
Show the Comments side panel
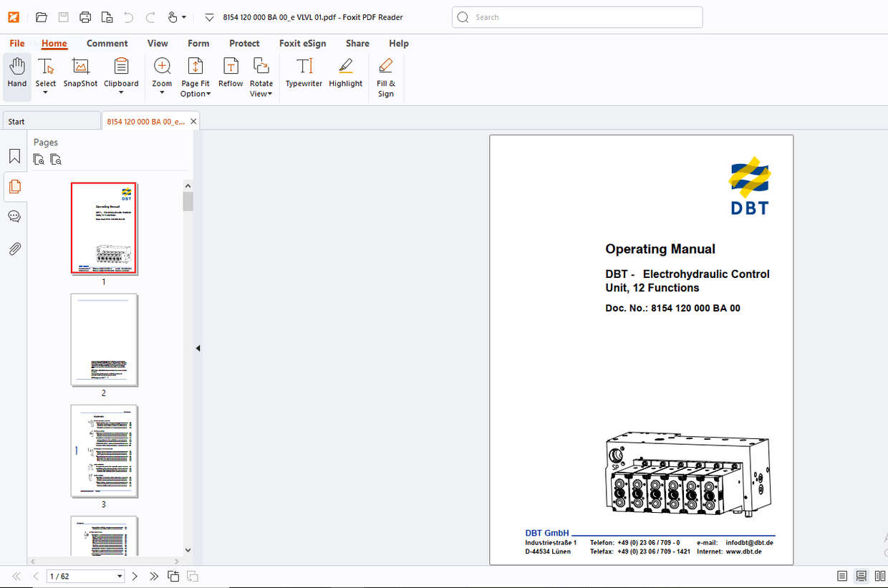pos(14,216)
